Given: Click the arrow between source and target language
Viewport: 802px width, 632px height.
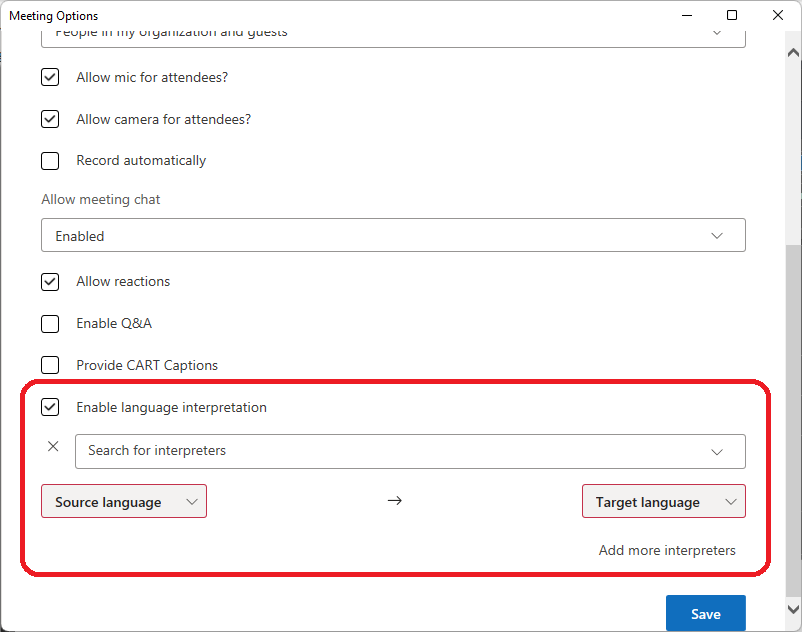Looking at the screenshot, I should point(394,501).
